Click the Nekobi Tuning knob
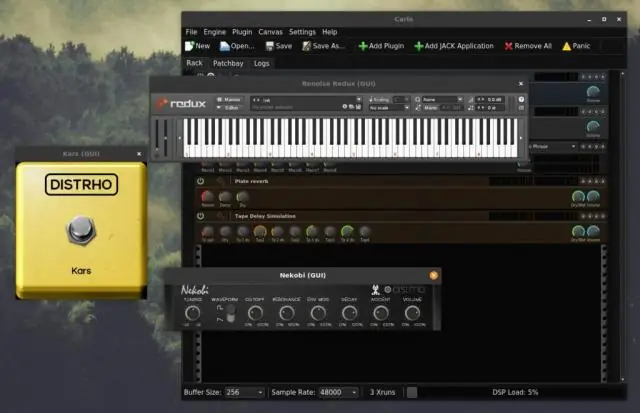 (x=192, y=313)
